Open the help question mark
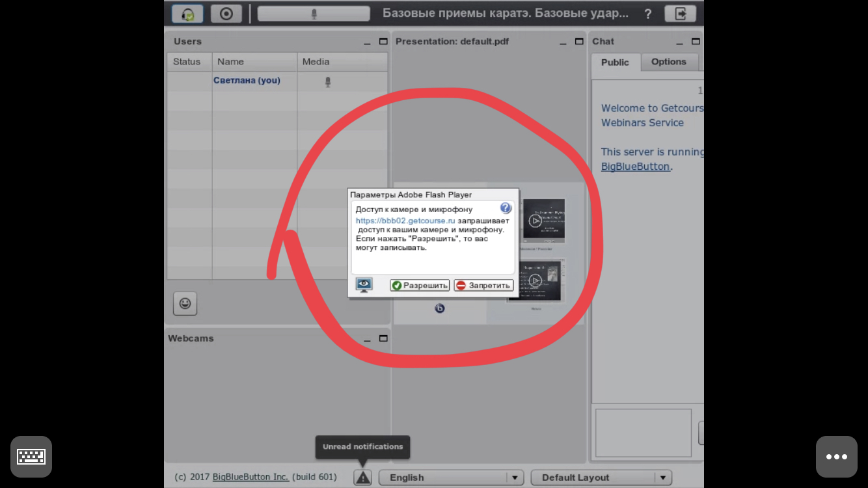 [647, 14]
